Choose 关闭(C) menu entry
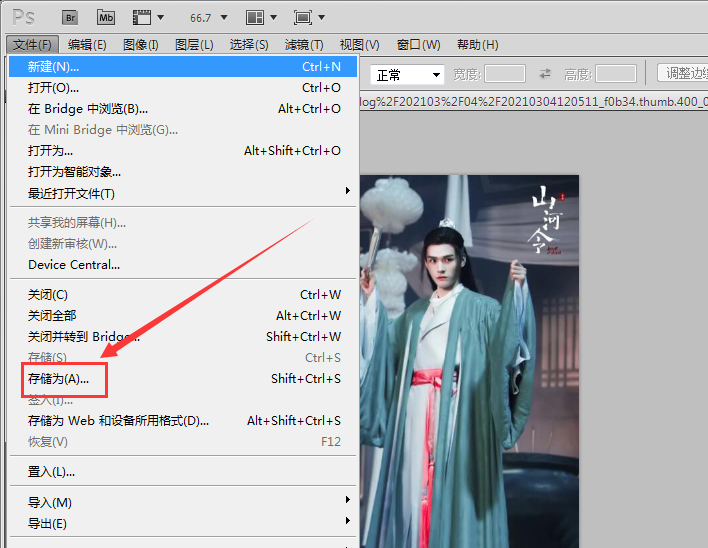Image resolution: width=708 pixels, height=548 pixels. point(183,294)
